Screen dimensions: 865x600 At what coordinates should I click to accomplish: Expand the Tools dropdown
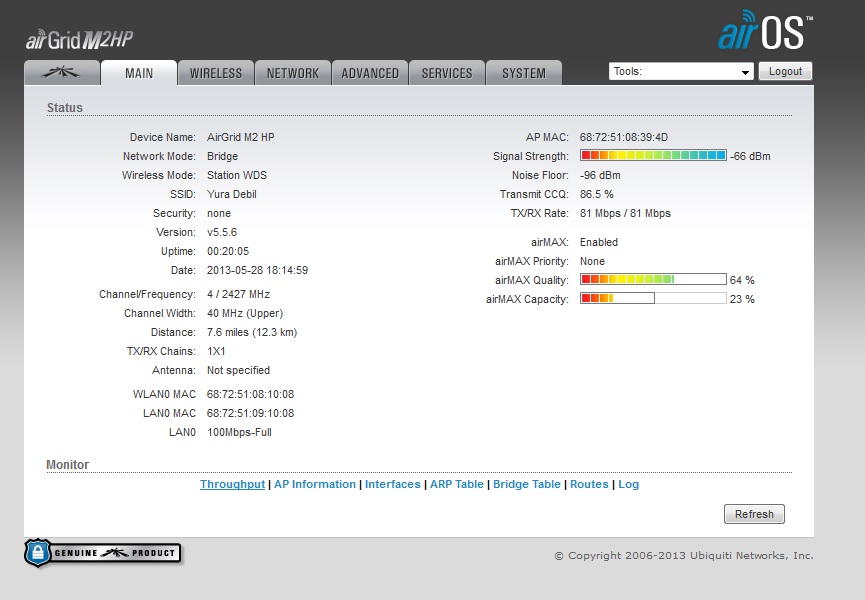(681, 71)
